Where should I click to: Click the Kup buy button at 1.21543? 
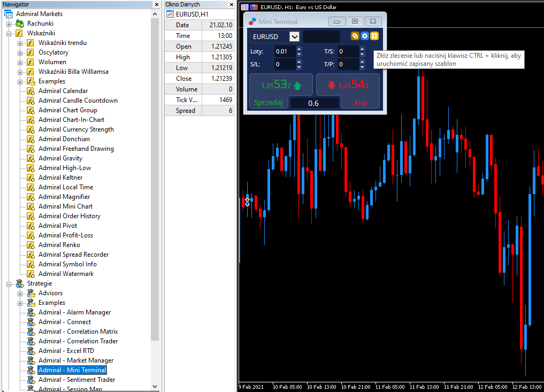(x=348, y=90)
